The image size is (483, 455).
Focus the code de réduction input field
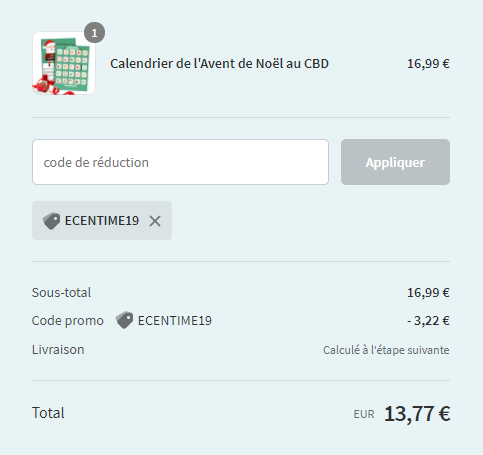click(x=180, y=162)
